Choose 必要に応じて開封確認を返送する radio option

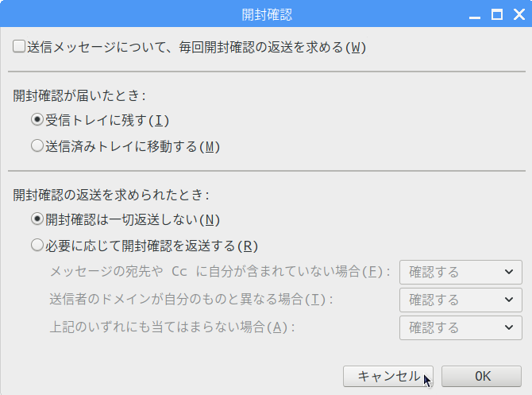coord(37,246)
